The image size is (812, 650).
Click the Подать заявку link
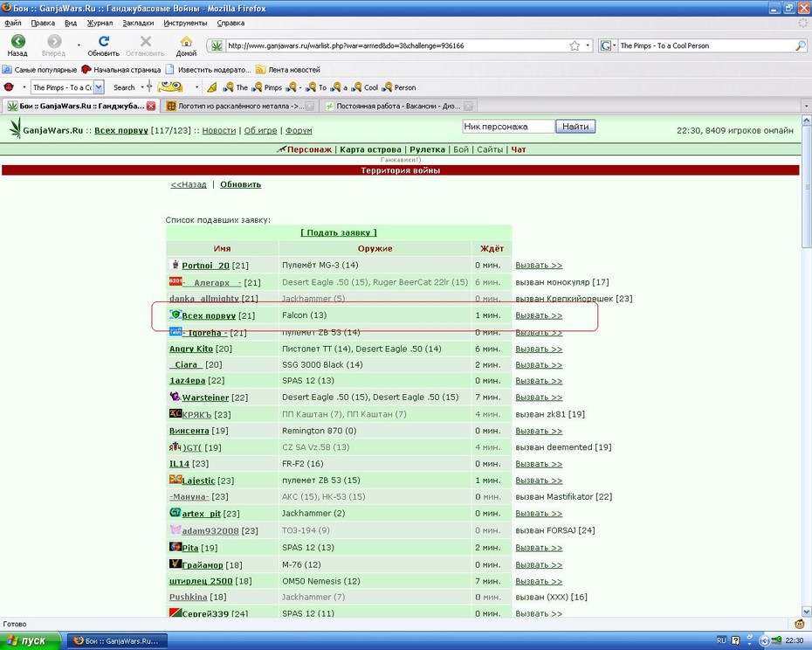pyautogui.click(x=339, y=232)
